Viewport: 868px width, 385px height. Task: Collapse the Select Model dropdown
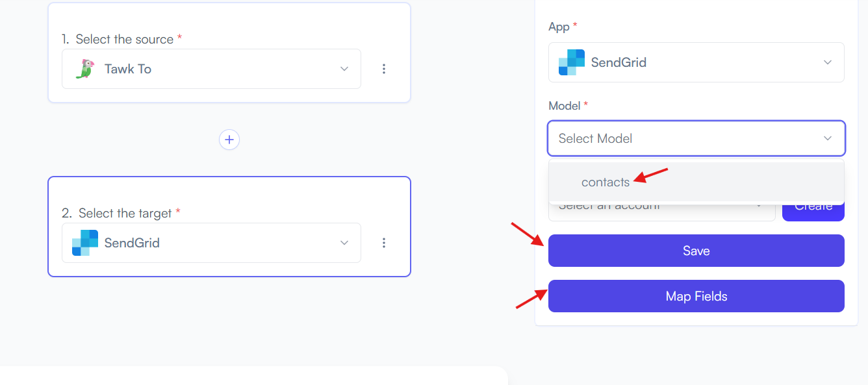[x=828, y=138]
